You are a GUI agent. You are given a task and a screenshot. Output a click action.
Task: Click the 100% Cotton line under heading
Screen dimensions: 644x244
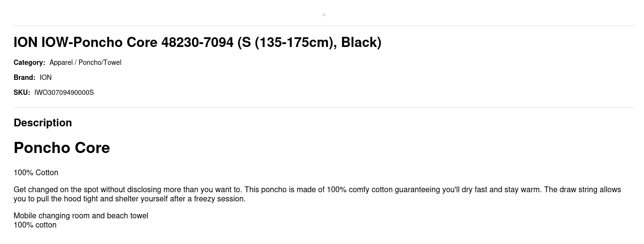tap(36, 173)
